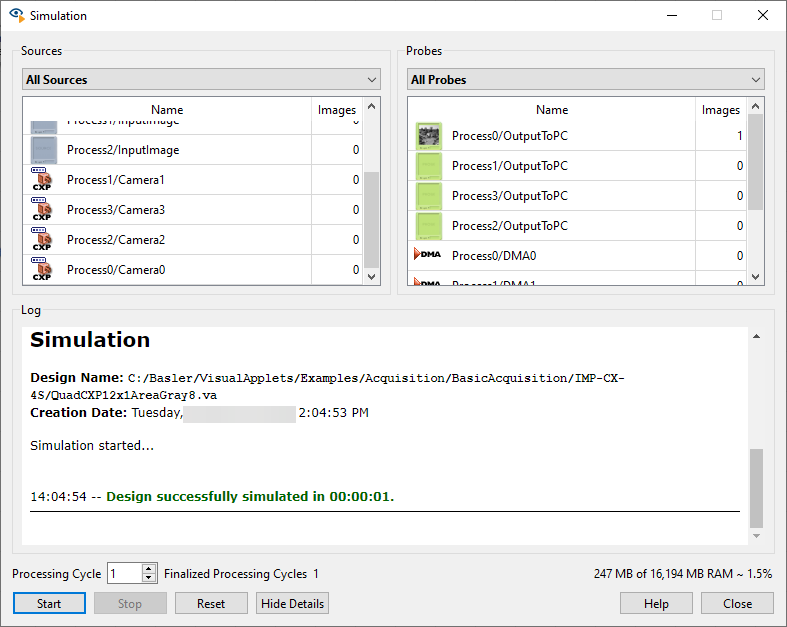Click the Processing Cycle input field
The width and height of the screenshot is (787, 627).
pos(124,574)
